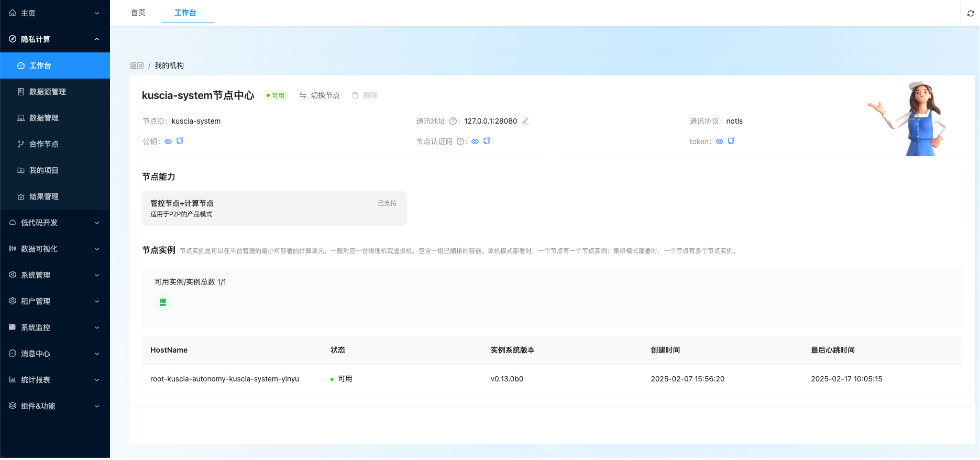Click the 127.0.0.1:28080 address text

[x=491, y=121]
